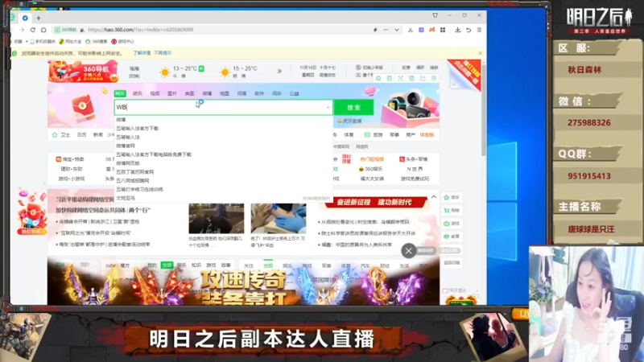644x362 pixels.
Task: Click the purple extension icon in toolbar
Action: tap(421, 30)
